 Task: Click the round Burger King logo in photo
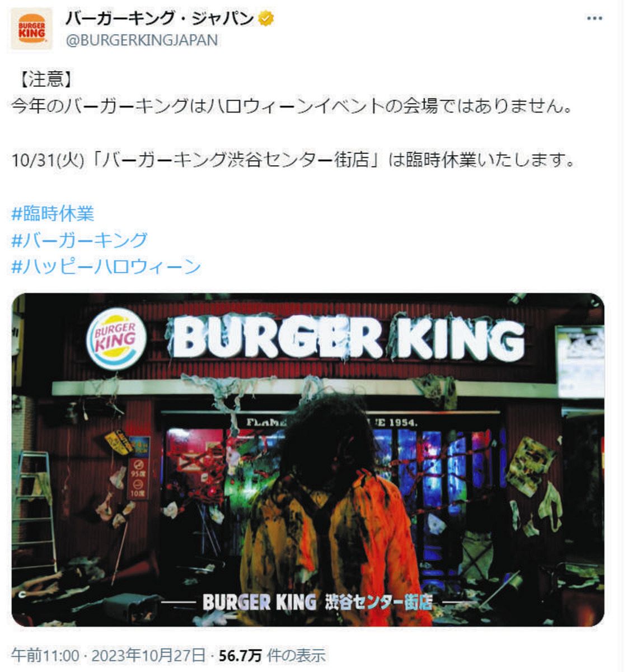116,340
